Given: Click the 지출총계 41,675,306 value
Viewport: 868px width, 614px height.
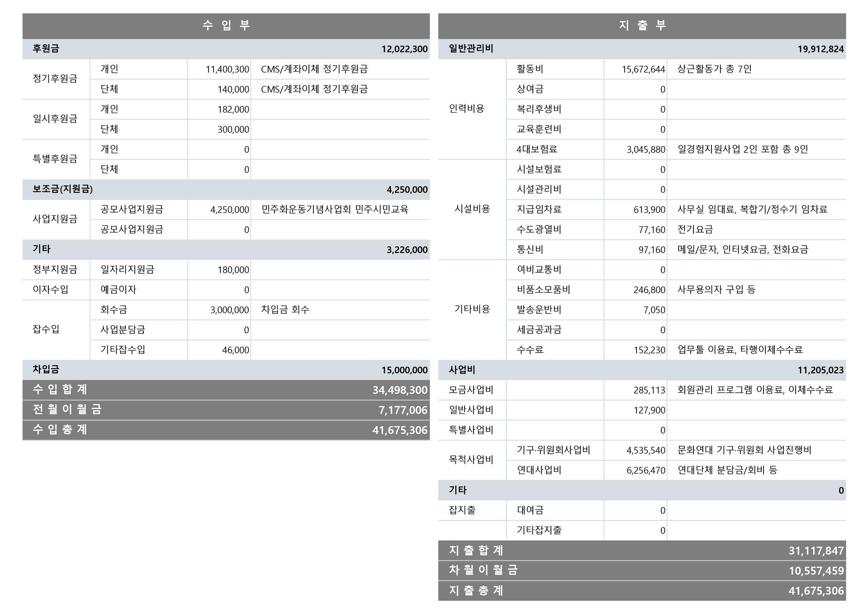Looking at the screenshot, I should click(x=816, y=590).
